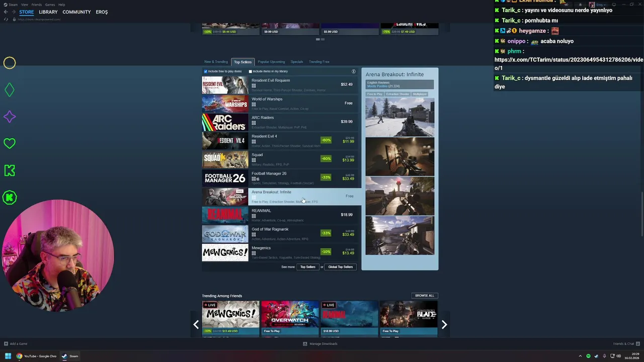The height and width of the screenshot is (362, 644).
Task: Click the green heart overlay icon
Action: tap(10, 144)
